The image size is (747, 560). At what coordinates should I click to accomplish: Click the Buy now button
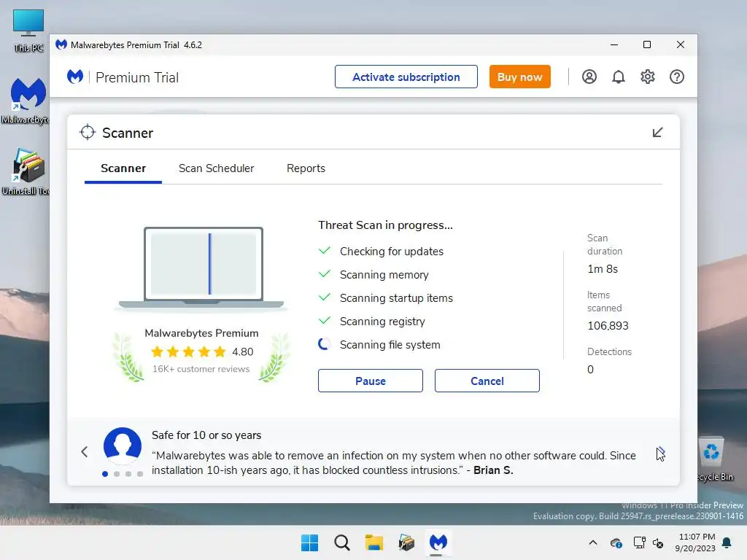(x=519, y=77)
